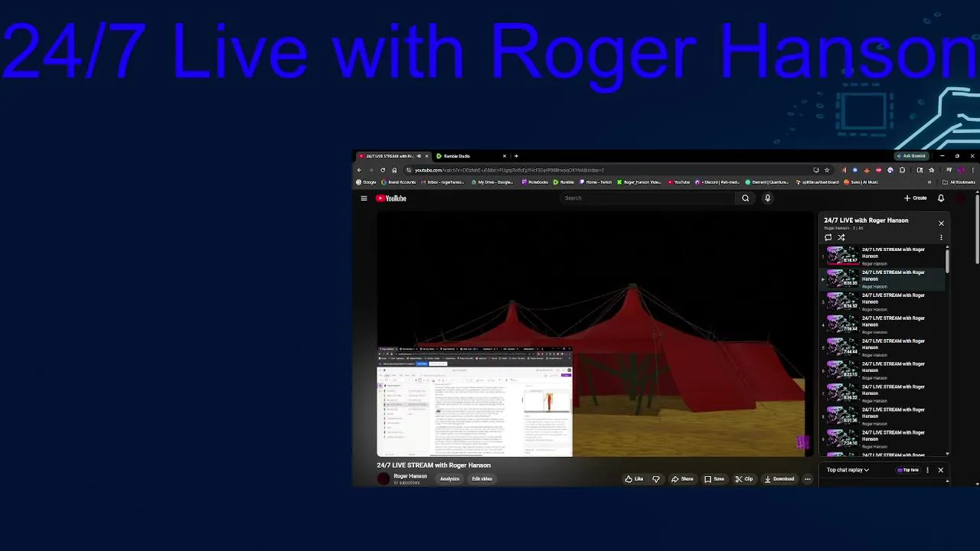Open Suno AI Music bookmark

point(861,182)
